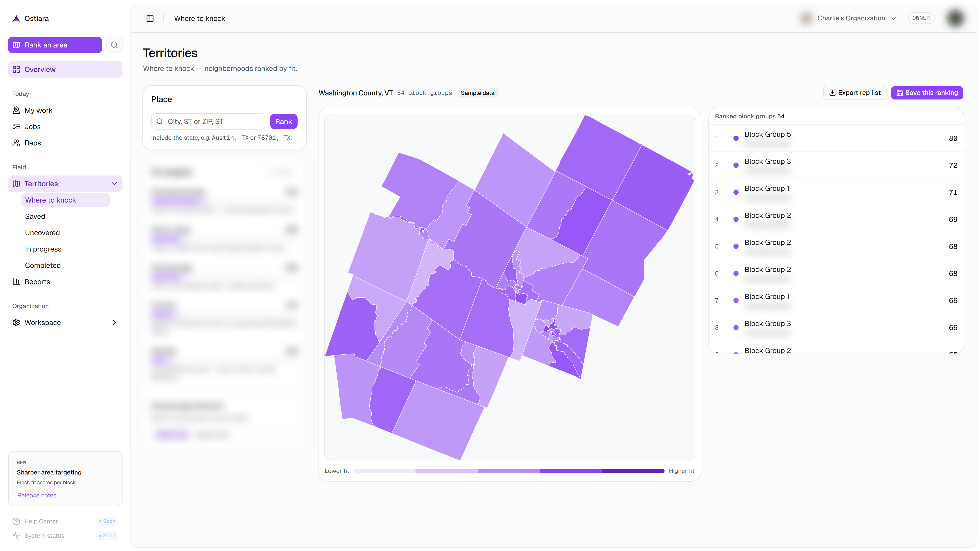Open the Overview page
The height and width of the screenshot is (551, 980).
click(65, 69)
